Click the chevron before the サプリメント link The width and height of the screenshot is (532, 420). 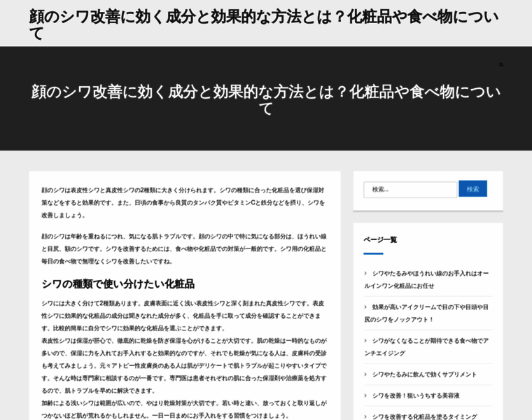[365, 374]
